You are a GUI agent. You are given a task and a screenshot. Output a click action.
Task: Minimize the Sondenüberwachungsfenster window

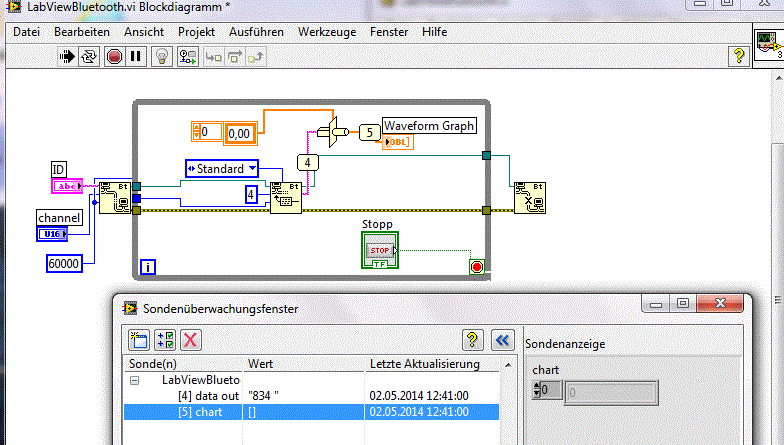656,303
